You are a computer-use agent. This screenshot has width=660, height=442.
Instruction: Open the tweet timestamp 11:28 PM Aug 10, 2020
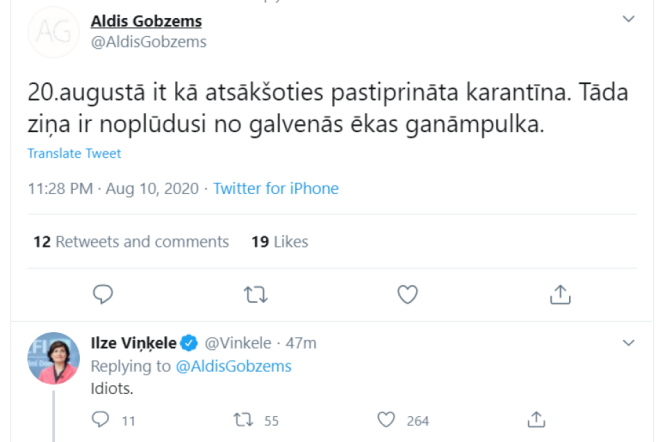pyautogui.click(x=115, y=188)
